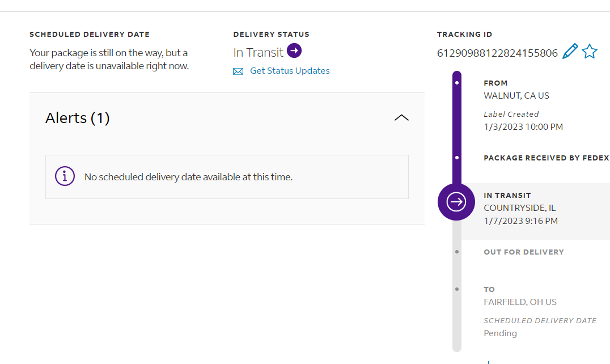Image resolution: width=610 pixels, height=364 pixels.
Task: Open the Get Status Updates link
Action: pos(290,71)
